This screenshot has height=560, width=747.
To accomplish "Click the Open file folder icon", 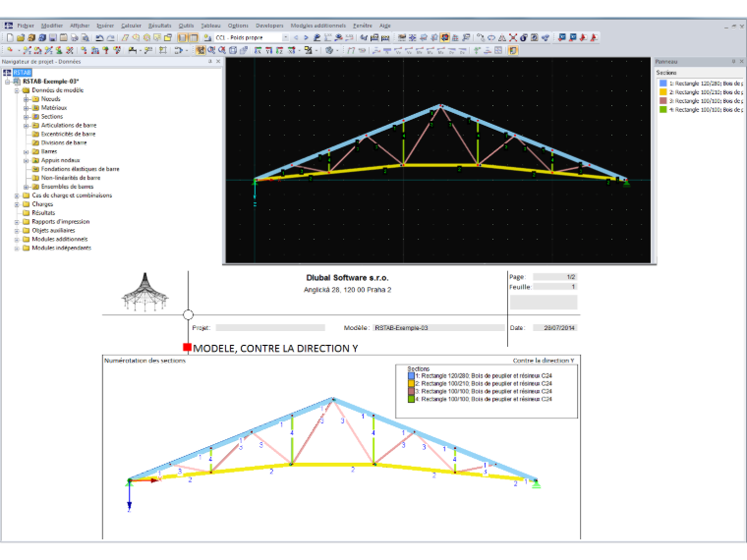I will coord(21,37).
